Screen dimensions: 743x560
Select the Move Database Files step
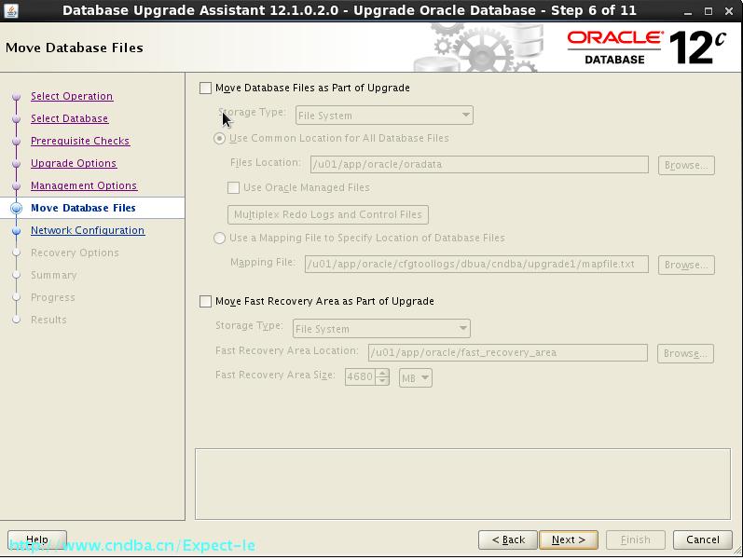coord(83,208)
